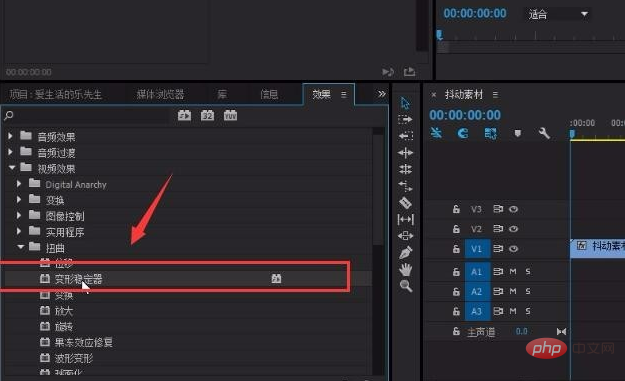Toggle lock on track A2
This screenshot has height=381, width=625.
point(456,291)
